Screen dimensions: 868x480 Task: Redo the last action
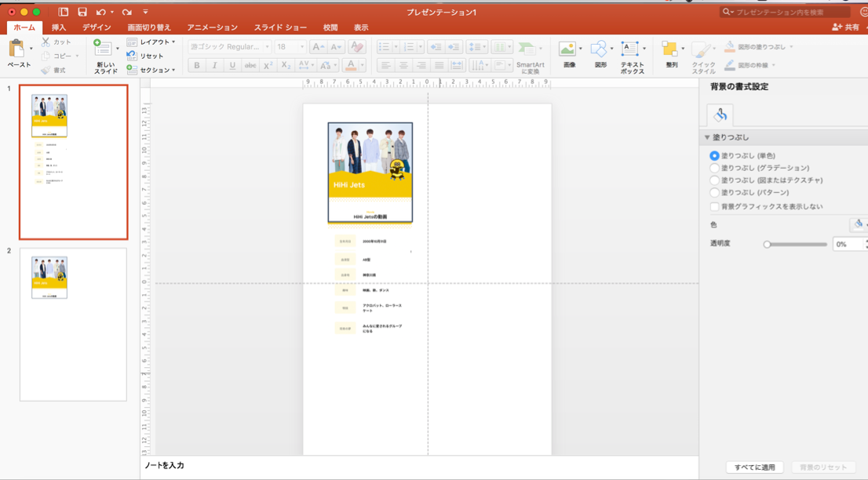pos(127,12)
